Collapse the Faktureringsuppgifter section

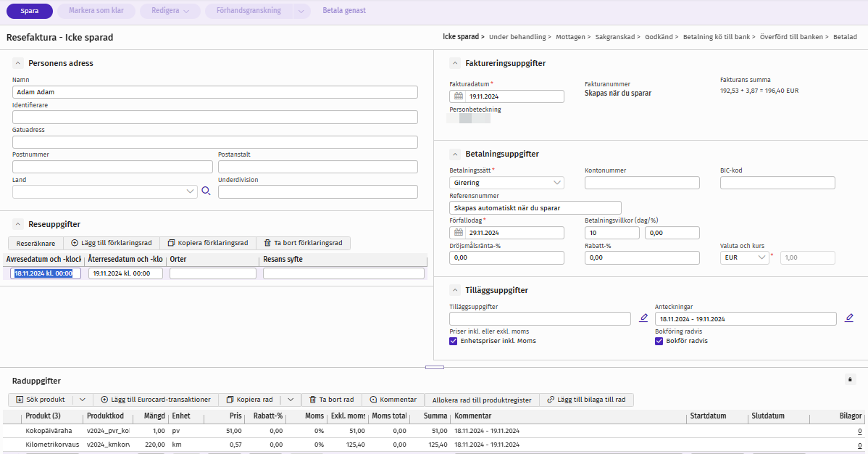[x=454, y=63]
